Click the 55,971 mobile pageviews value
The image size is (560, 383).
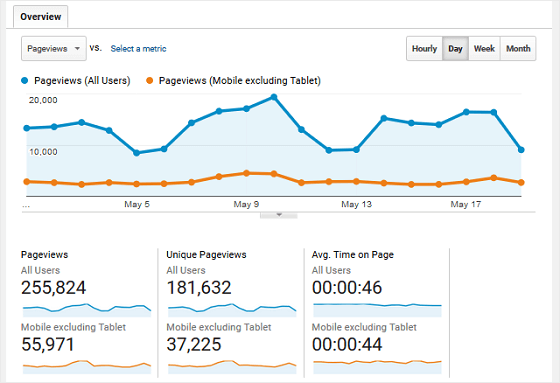(48, 344)
